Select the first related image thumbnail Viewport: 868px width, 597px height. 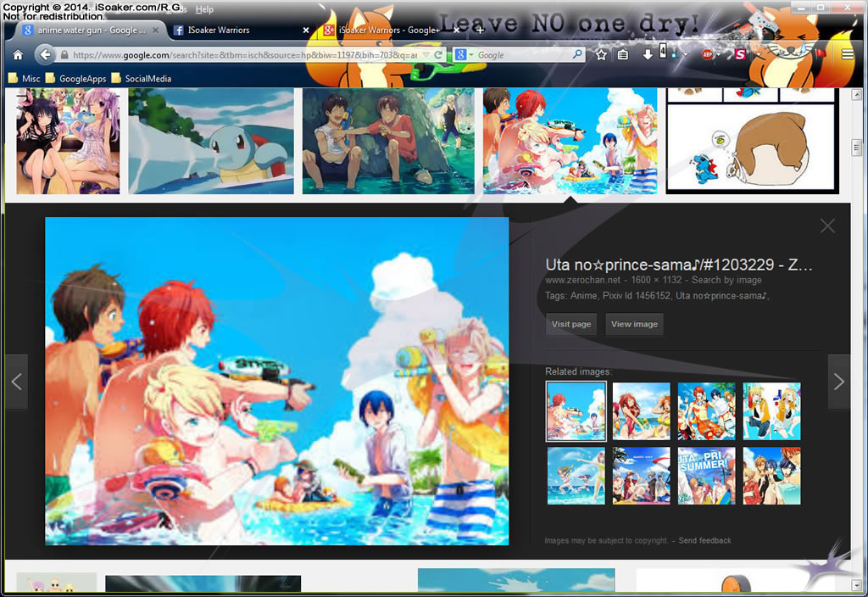click(576, 411)
